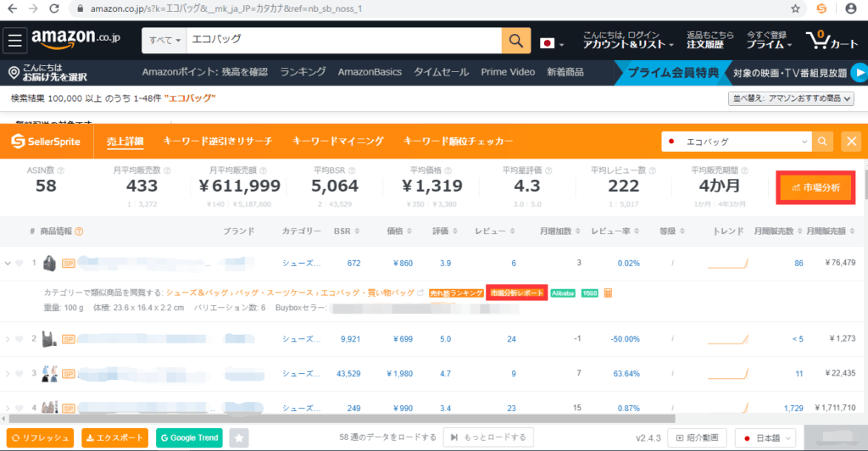Open the 並べ替え sort dropdown
The height and width of the screenshot is (451, 868).
click(791, 98)
